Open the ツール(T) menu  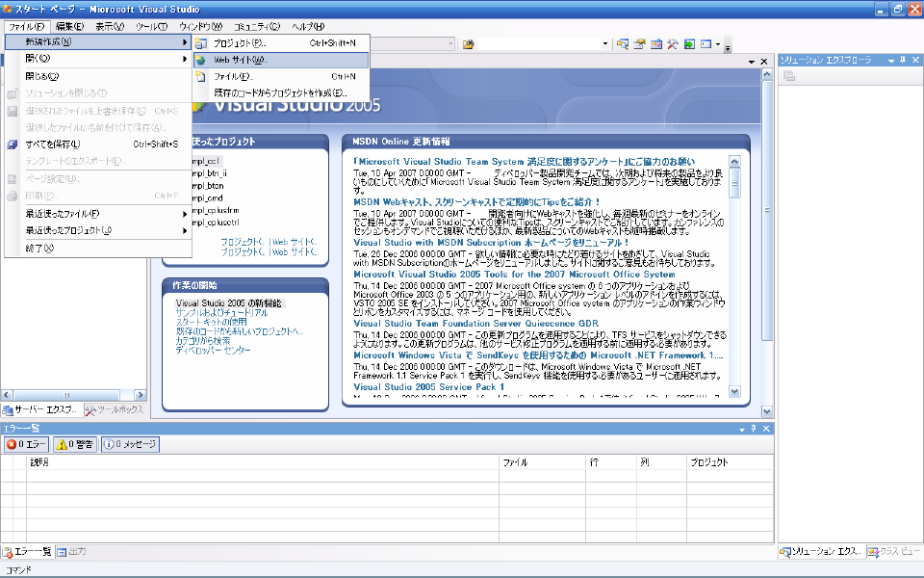pyautogui.click(x=151, y=27)
